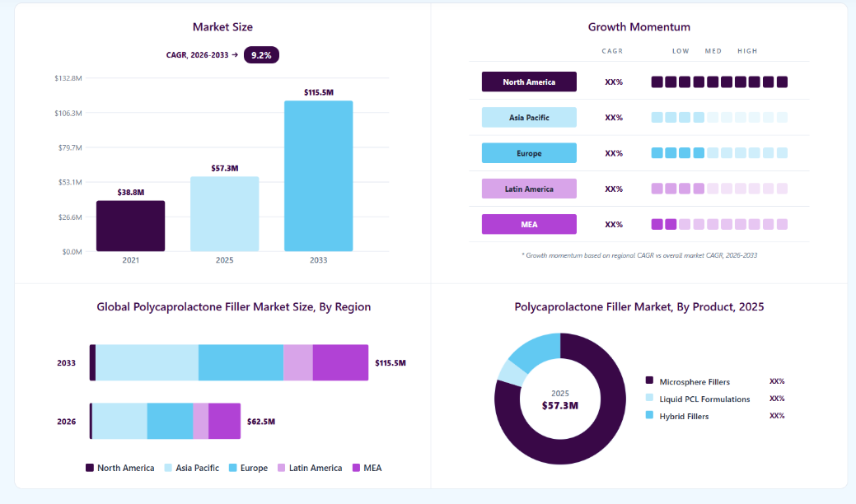Image resolution: width=856 pixels, height=504 pixels.
Task: Click the 9.2% CAGR badge
Action: 261,55
